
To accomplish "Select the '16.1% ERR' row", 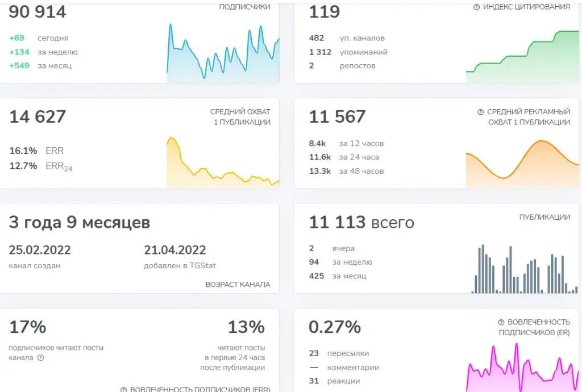I will pos(37,151).
